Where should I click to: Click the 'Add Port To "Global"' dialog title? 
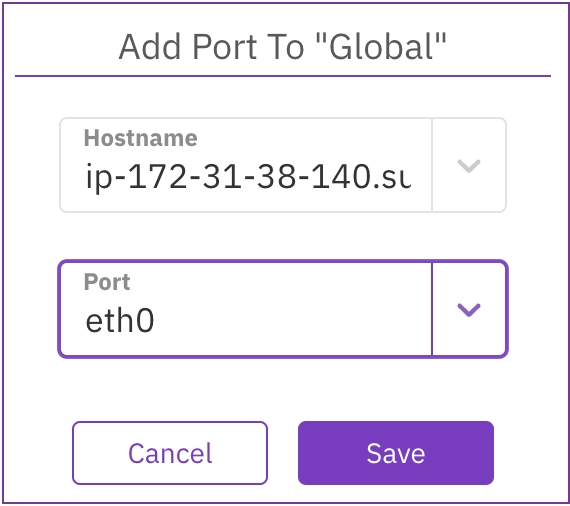(282, 47)
